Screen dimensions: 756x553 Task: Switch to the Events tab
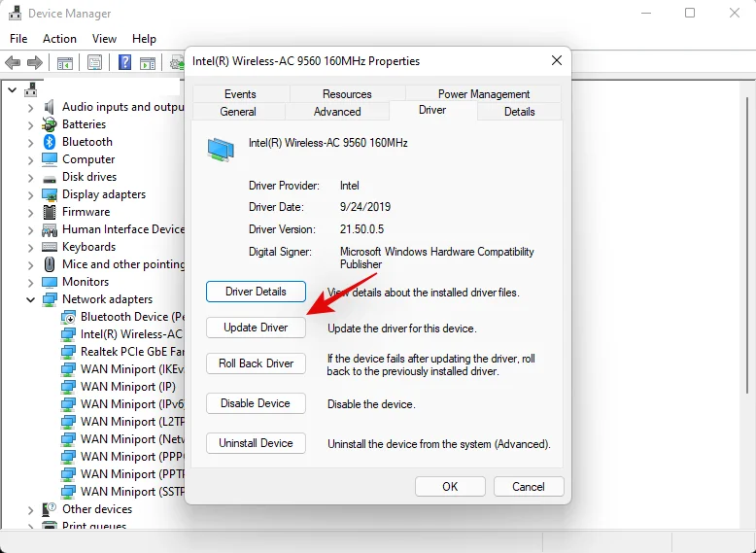(240, 93)
